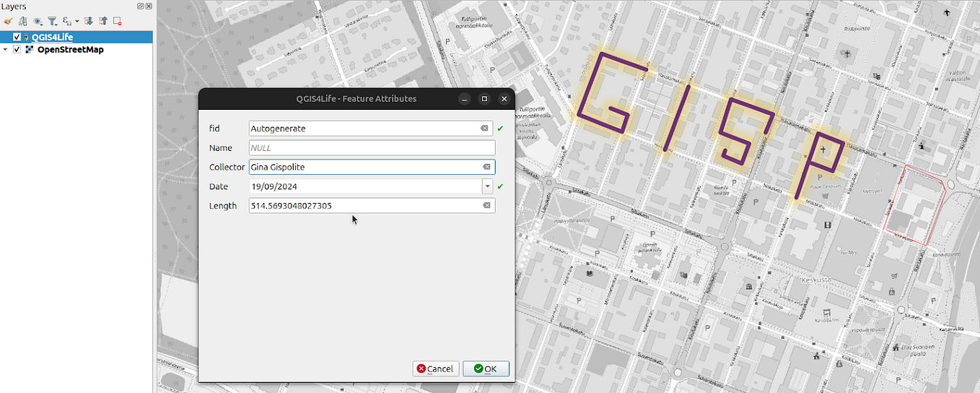Screen dimensions: 980x393
Task: Click the Collapse All layers icon
Action: 103,21
